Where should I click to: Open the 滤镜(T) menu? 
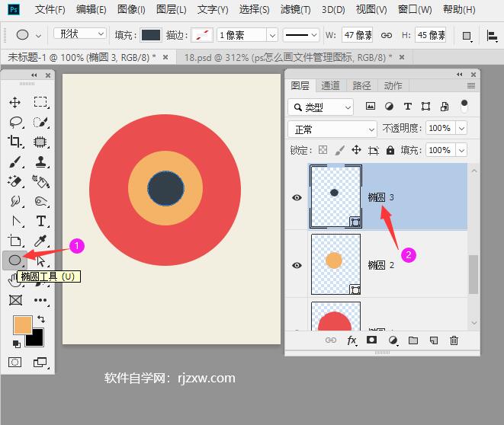tap(295, 10)
